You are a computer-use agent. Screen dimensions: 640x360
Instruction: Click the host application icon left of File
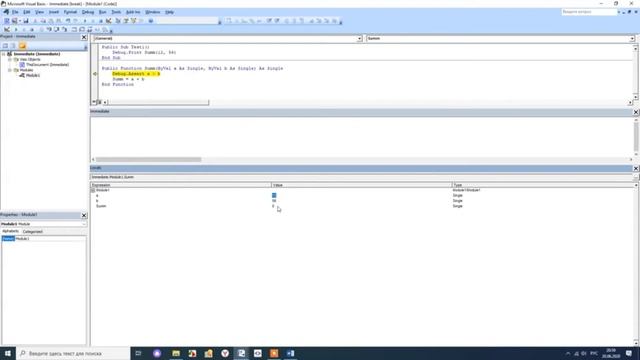coord(6,12)
